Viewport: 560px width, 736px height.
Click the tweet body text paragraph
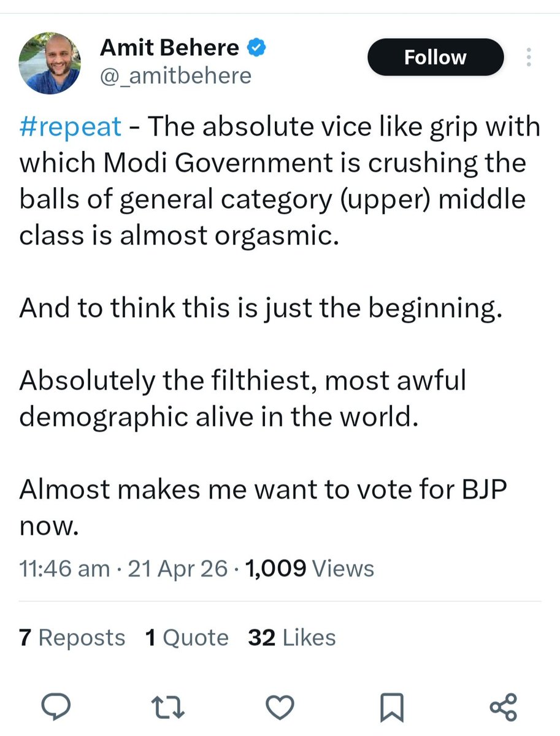coord(272,182)
